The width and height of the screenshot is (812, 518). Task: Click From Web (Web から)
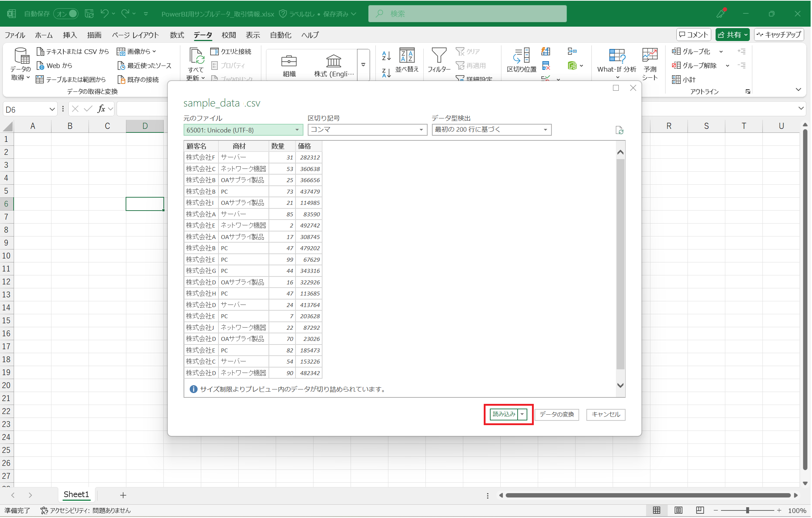tap(54, 66)
